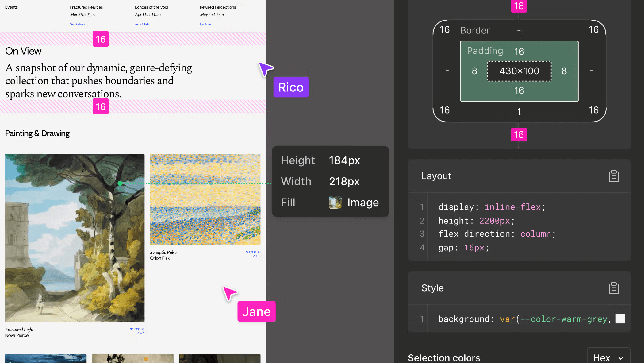Viewport: 644px width, 363px height.
Task: Click the Rico collaborator cursor label
Action: tap(290, 87)
